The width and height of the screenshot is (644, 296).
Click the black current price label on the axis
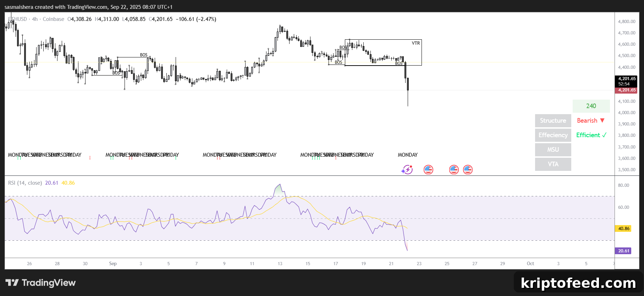[626, 81]
